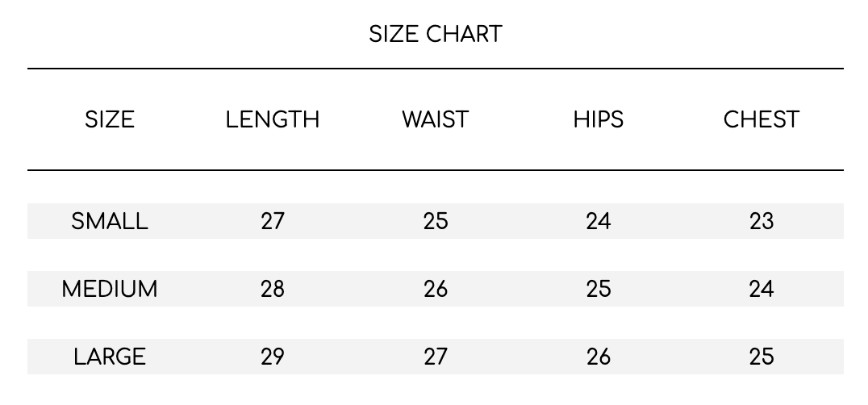Click the Small hips value 24
The image size is (868, 405).
point(598,221)
